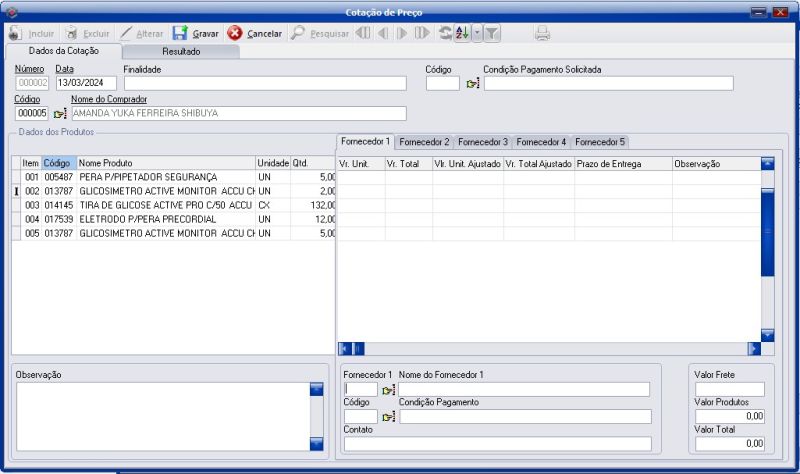Click the A-Z sort icon
Screen dimensions: 800x474
coord(461,33)
